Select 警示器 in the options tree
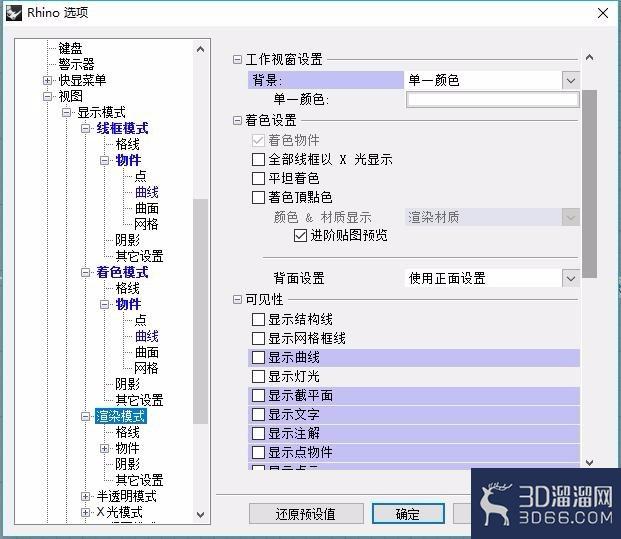Viewport: 621px width, 539px height. [76, 64]
